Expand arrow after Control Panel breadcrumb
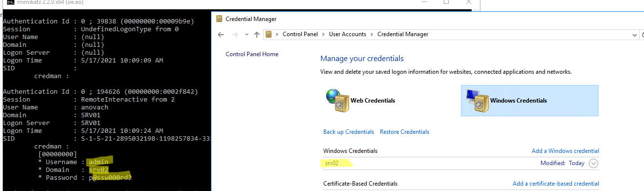644x191 pixels. [323, 34]
